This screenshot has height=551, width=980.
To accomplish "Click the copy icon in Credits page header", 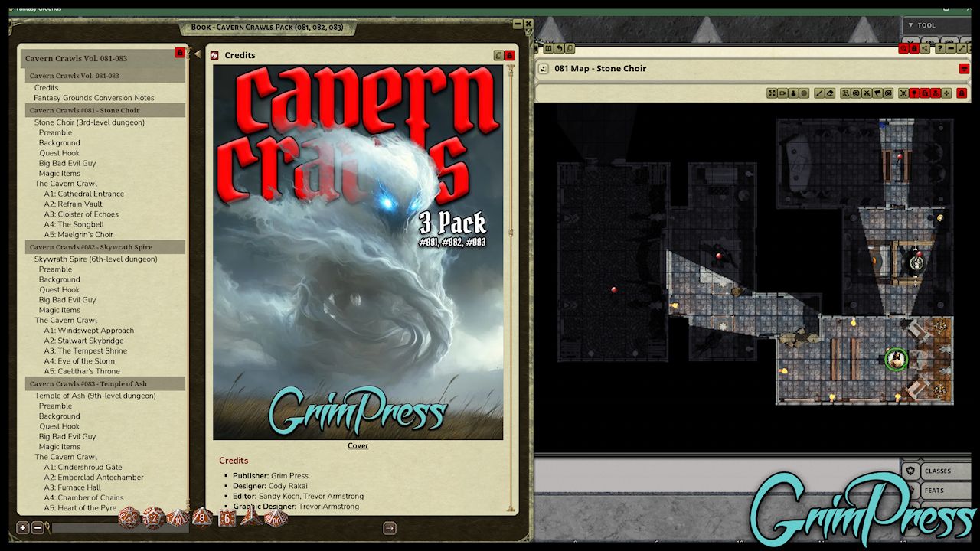I will 498,55.
